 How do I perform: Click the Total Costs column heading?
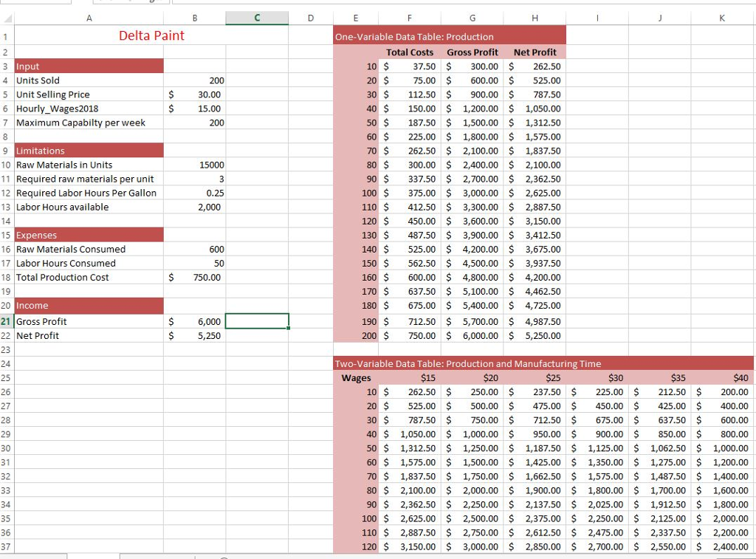pyautogui.click(x=410, y=52)
